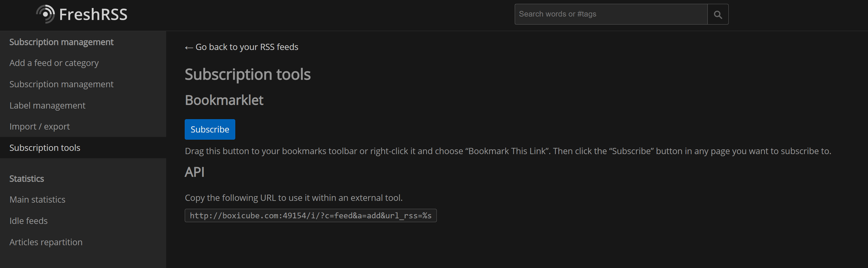Open Articles repartition statistics

46,242
